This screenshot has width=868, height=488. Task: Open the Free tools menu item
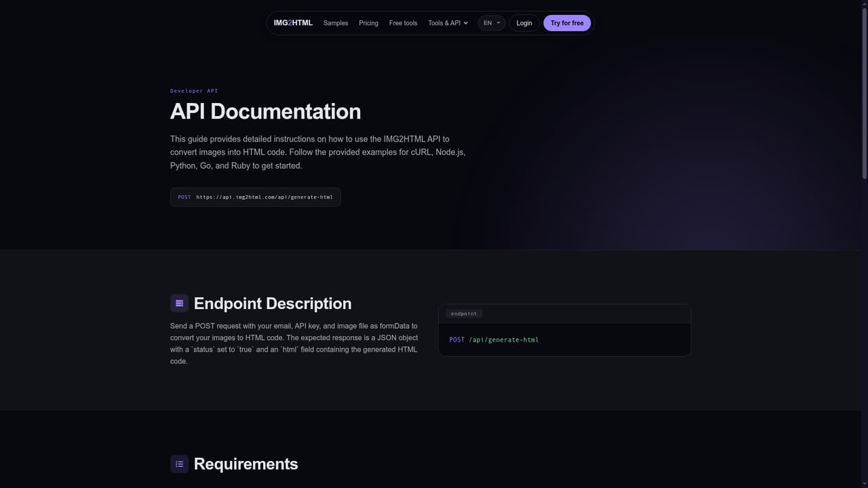coord(403,23)
